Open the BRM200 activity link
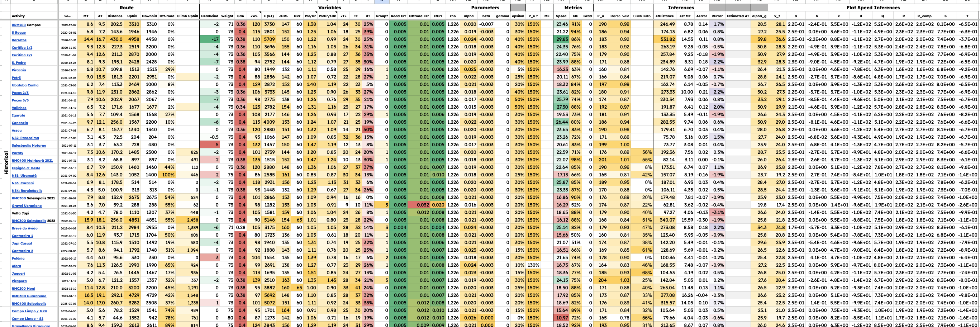 [19, 25]
